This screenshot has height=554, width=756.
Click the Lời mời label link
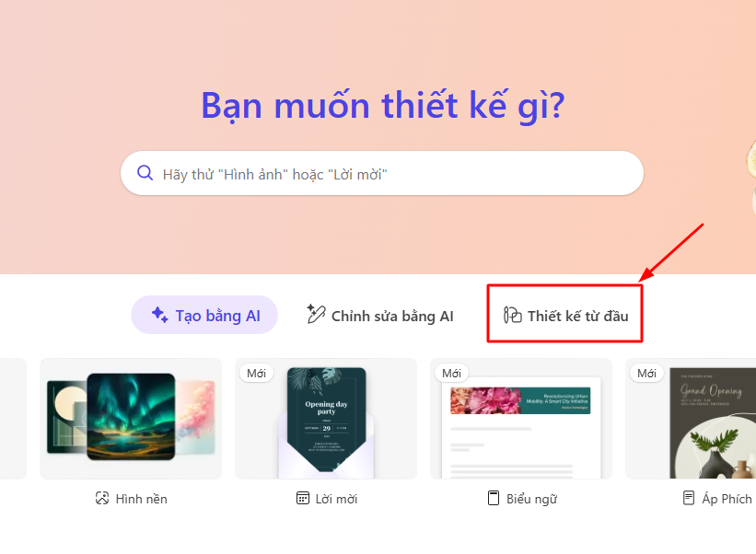tap(336, 499)
